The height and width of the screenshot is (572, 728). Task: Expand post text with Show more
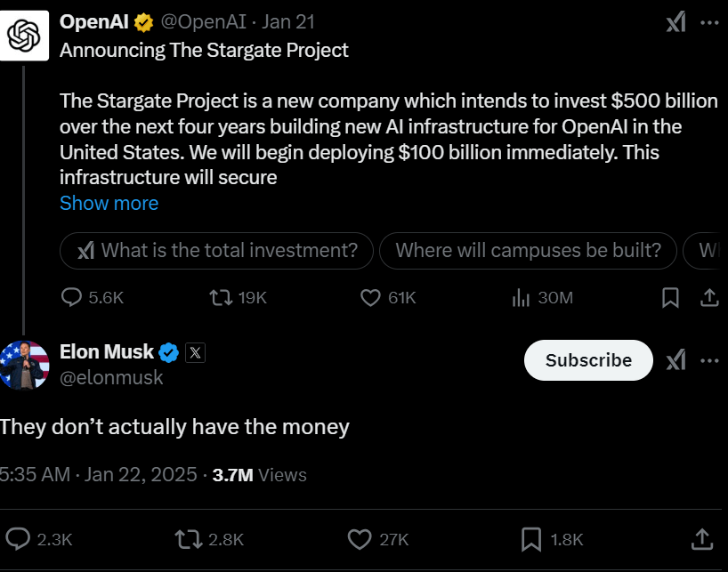tap(109, 203)
